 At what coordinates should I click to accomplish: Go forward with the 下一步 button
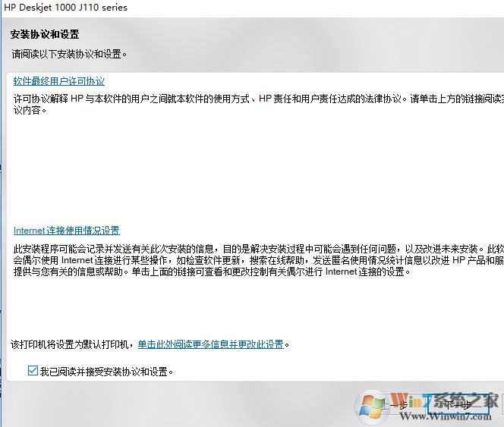pos(458,405)
